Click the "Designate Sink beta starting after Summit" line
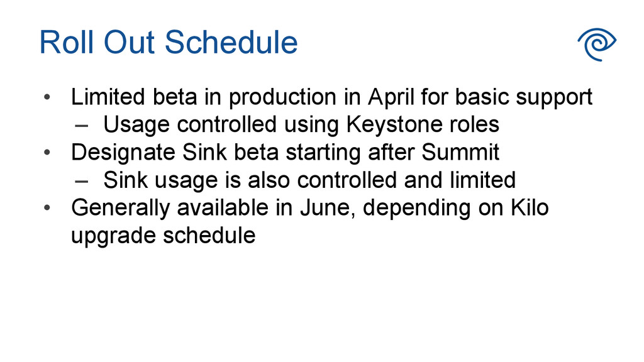The height and width of the screenshot is (362, 644). click(x=285, y=152)
